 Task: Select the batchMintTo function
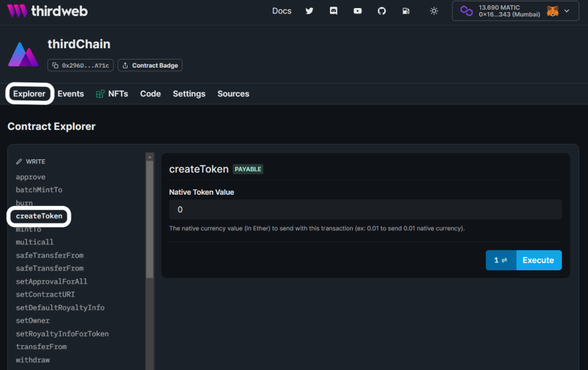(39, 190)
